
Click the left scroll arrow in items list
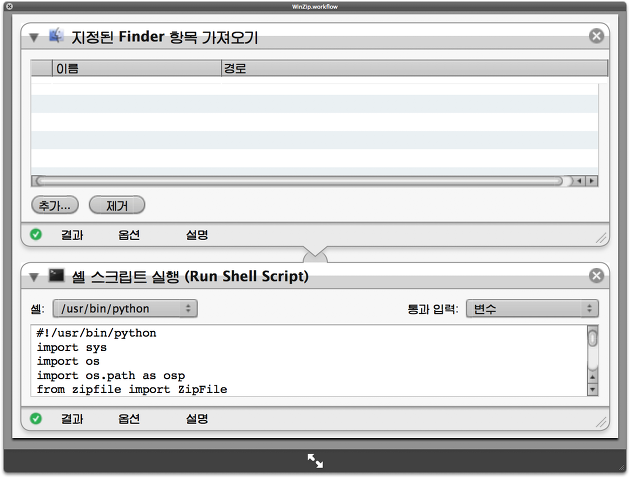pyautogui.click(x=579, y=181)
